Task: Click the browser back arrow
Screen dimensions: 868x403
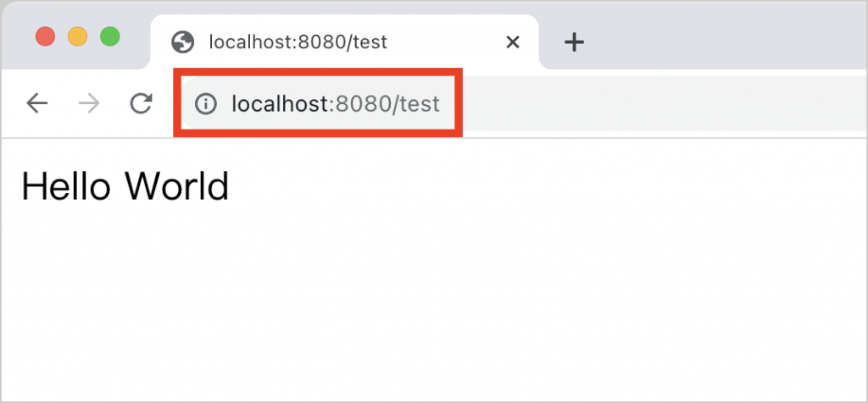Action: [36, 103]
